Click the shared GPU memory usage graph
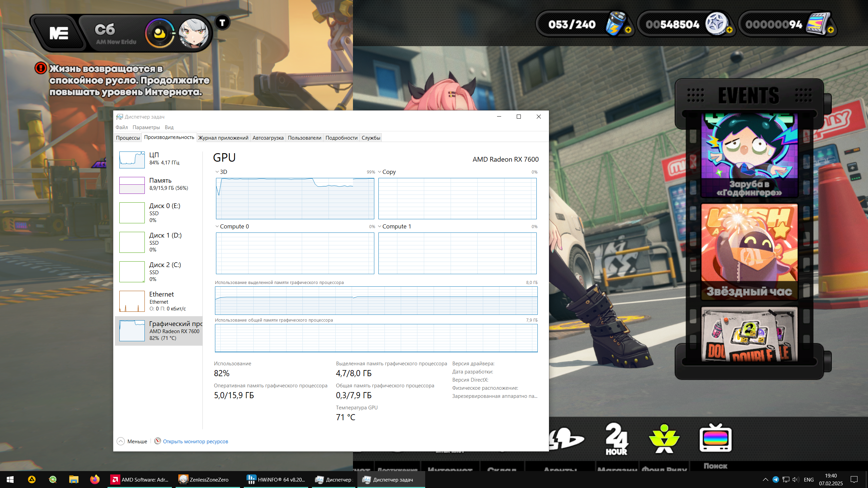 pos(376,338)
